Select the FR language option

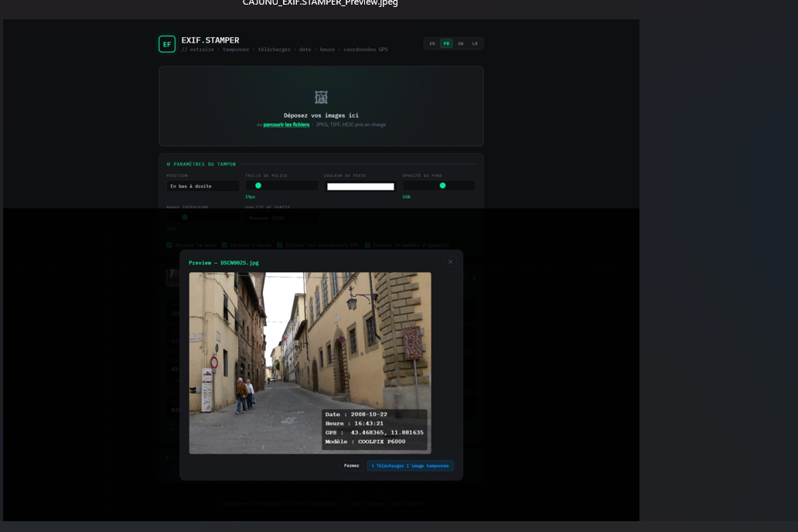coord(446,44)
